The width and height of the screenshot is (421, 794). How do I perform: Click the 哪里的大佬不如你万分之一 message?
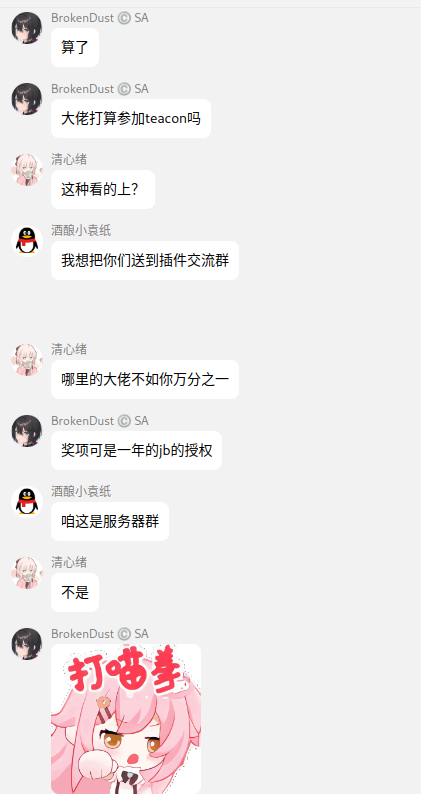(145, 379)
